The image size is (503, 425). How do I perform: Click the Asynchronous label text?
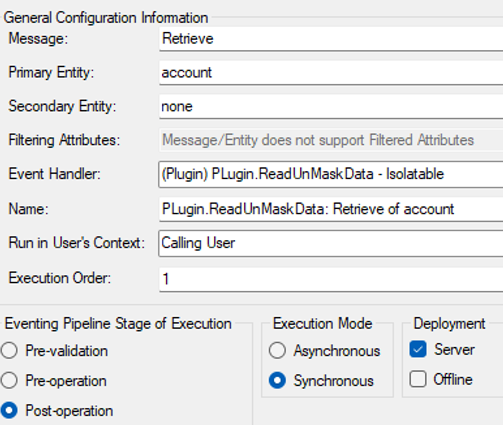coord(337,351)
